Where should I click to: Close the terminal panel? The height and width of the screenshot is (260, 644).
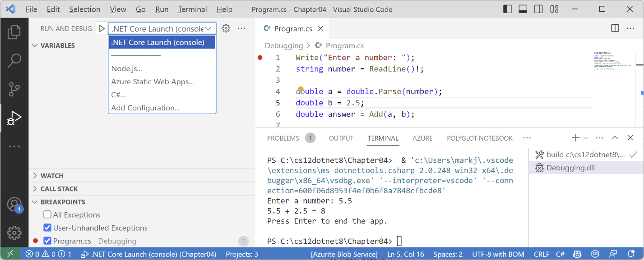(x=630, y=138)
